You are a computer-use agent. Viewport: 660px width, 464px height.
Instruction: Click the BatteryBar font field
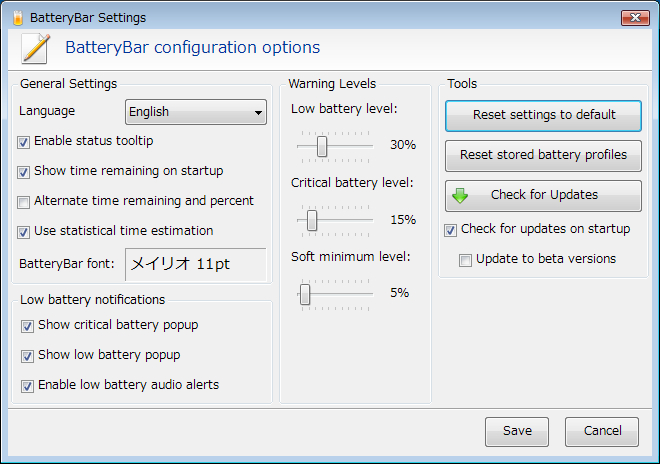point(195,265)
